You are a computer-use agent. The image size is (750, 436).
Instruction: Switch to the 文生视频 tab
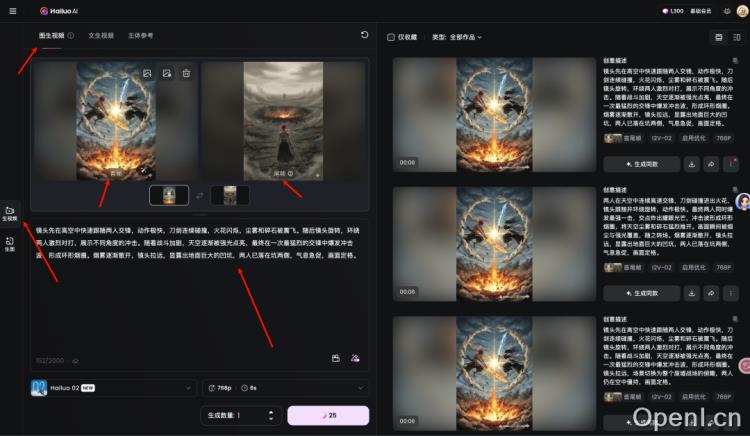[x=101, y=35]
